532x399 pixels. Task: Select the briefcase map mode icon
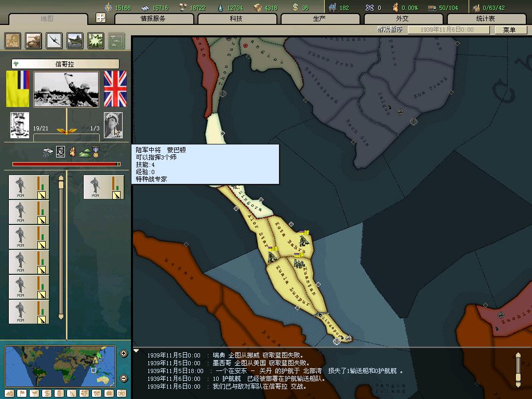coord(109,393)
